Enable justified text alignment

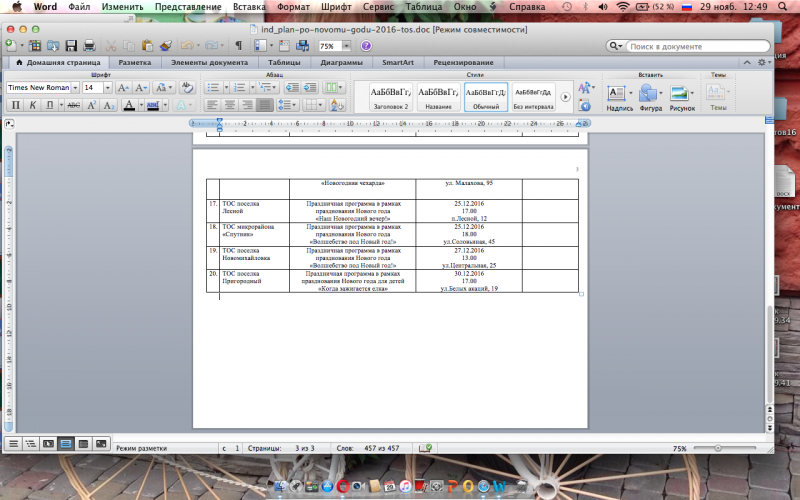click(264, 105)
